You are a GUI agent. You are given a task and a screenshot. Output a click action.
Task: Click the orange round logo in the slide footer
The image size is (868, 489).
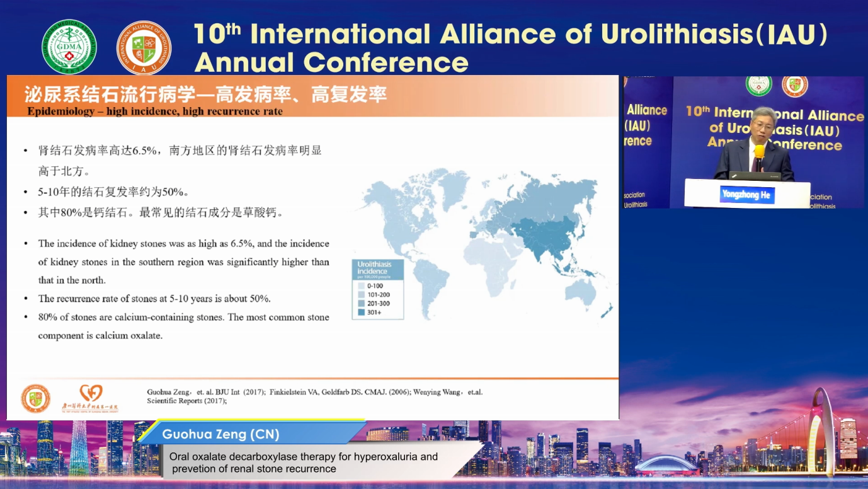[36, 399]
